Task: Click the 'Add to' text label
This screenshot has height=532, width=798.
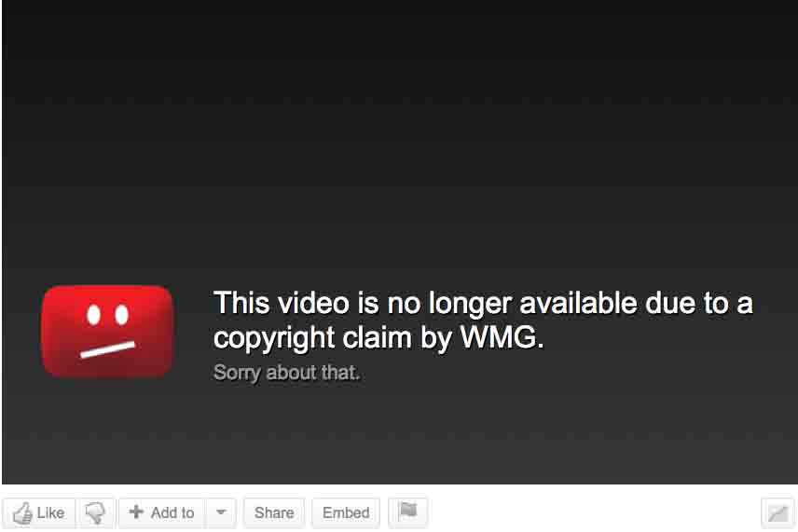Action: pyautogui.click(x=172, y=512)
